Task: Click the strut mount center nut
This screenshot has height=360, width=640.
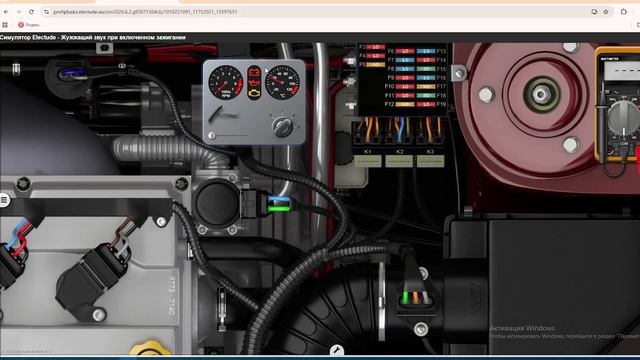Action: 541,95
